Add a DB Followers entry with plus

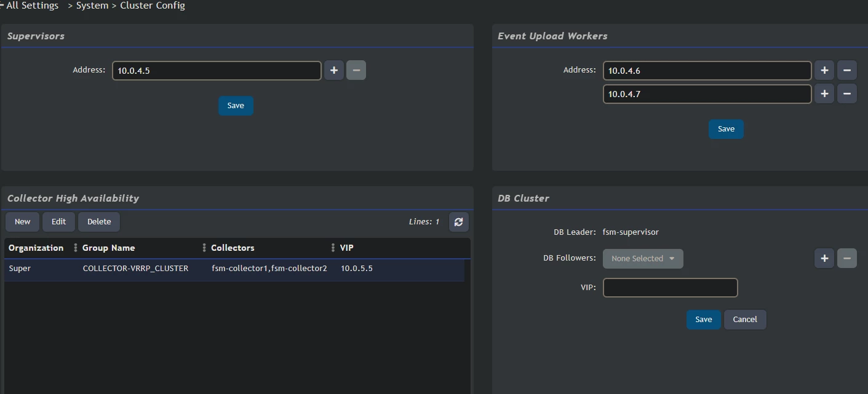tap(824, 259)
